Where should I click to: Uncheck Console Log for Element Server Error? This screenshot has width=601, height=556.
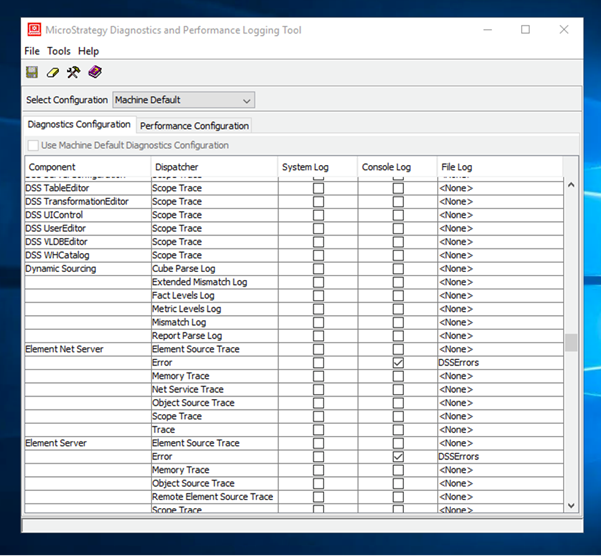(x=398, y=457)
